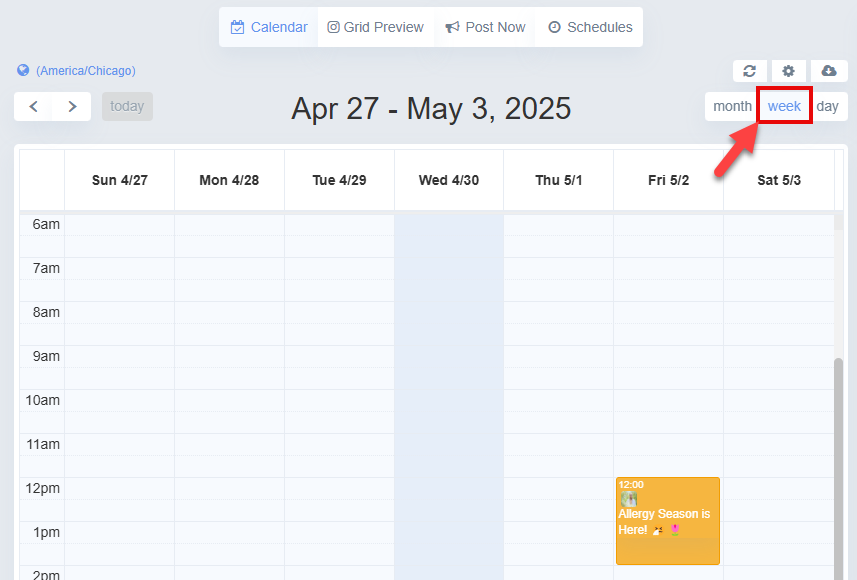Click the Tue 4/29 column header

339,180
